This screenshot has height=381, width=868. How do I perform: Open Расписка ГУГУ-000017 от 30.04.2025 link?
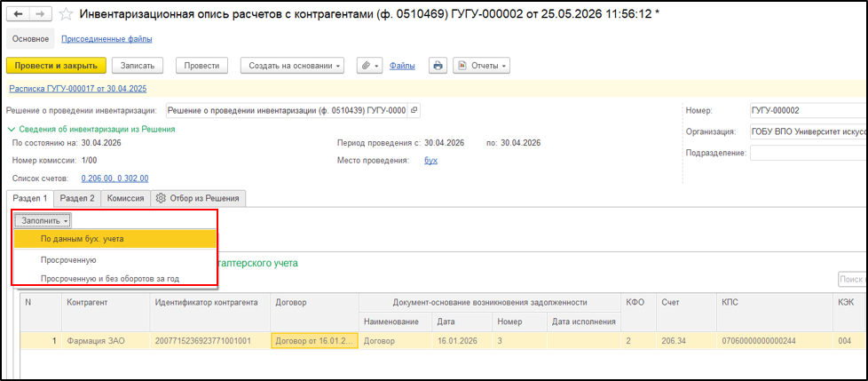[x=78, y=89]
